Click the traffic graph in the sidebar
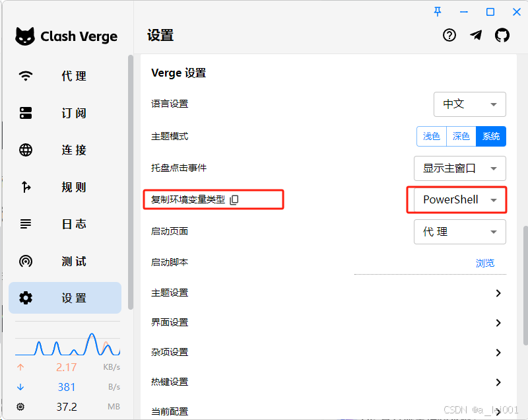Viewport: 528px width, 420px height. point(68,343)
